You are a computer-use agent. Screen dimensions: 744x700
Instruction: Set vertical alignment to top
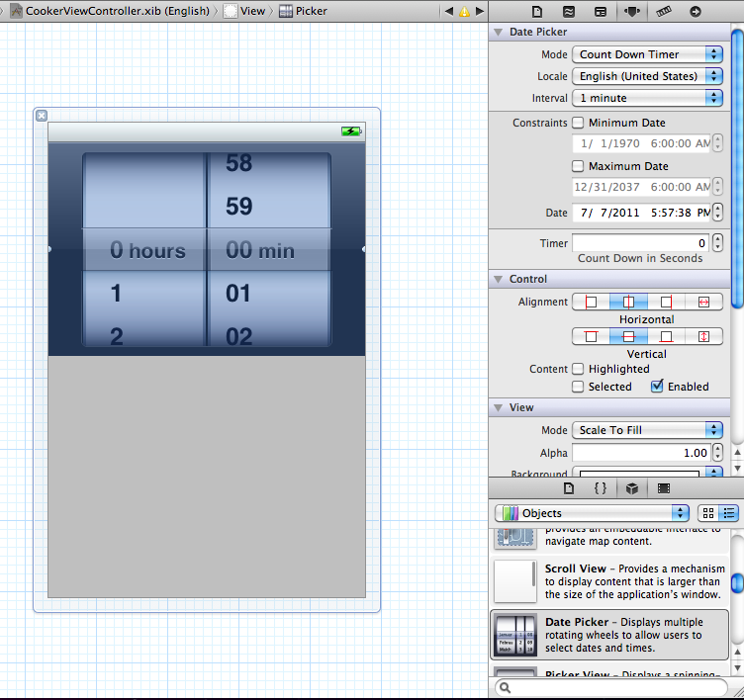coord(591,336)
